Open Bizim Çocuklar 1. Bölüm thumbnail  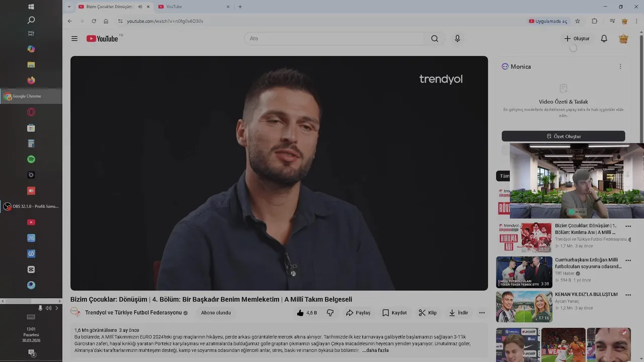pos(524,237)
